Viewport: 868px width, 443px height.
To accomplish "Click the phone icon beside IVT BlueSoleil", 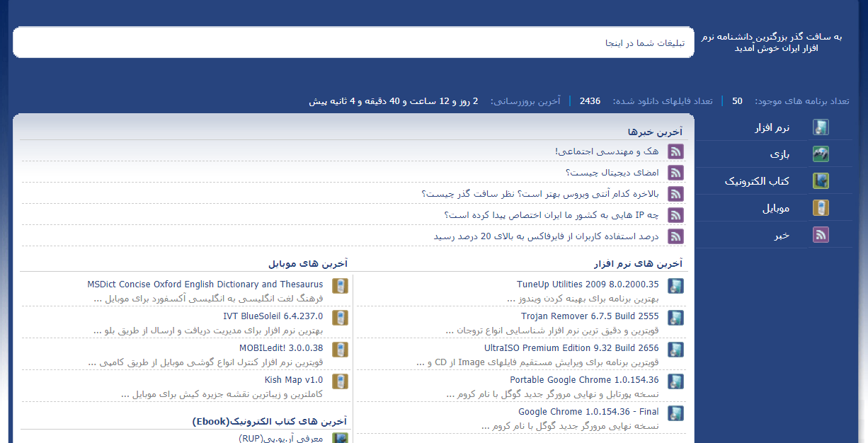I will (341, 318).
